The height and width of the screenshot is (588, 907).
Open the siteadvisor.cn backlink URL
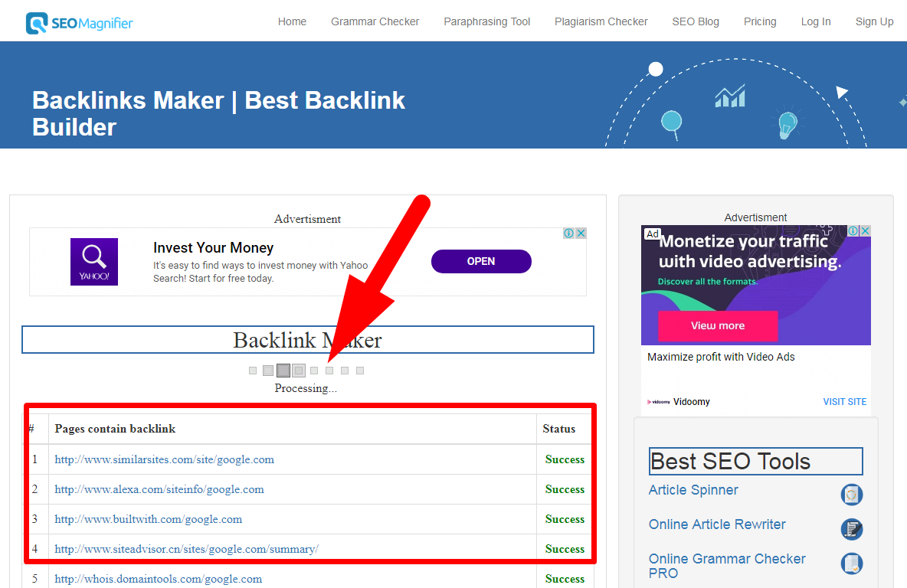coord(186,549)
